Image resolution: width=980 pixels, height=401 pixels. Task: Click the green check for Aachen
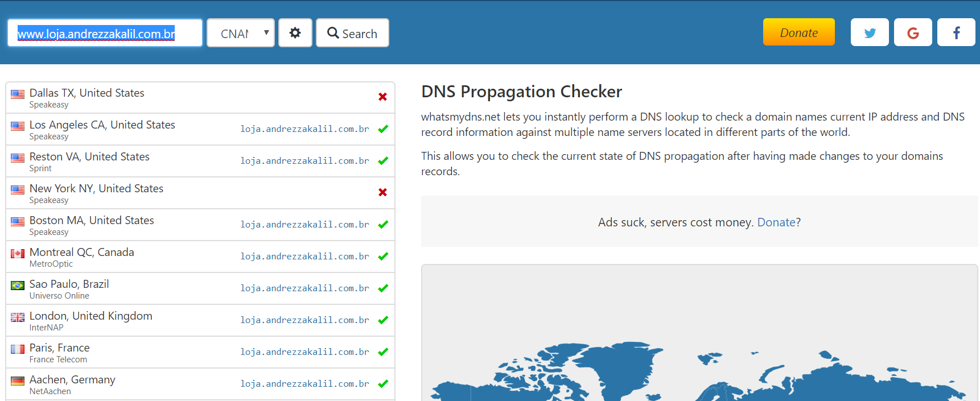click(383, 383)
